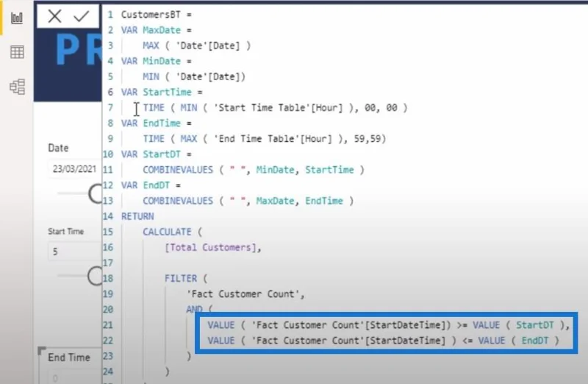This screenshot has width=588, height=384.
Task: Click the RETURN keyword on line 14
Action: [x=137, y=216]
